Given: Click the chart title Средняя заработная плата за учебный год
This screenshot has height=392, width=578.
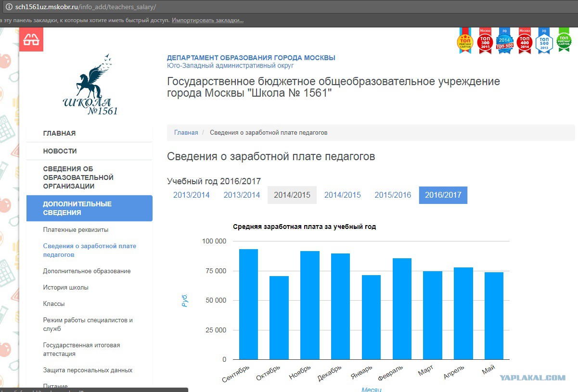Looking at the screenshot, I should (x=304, y=227).
